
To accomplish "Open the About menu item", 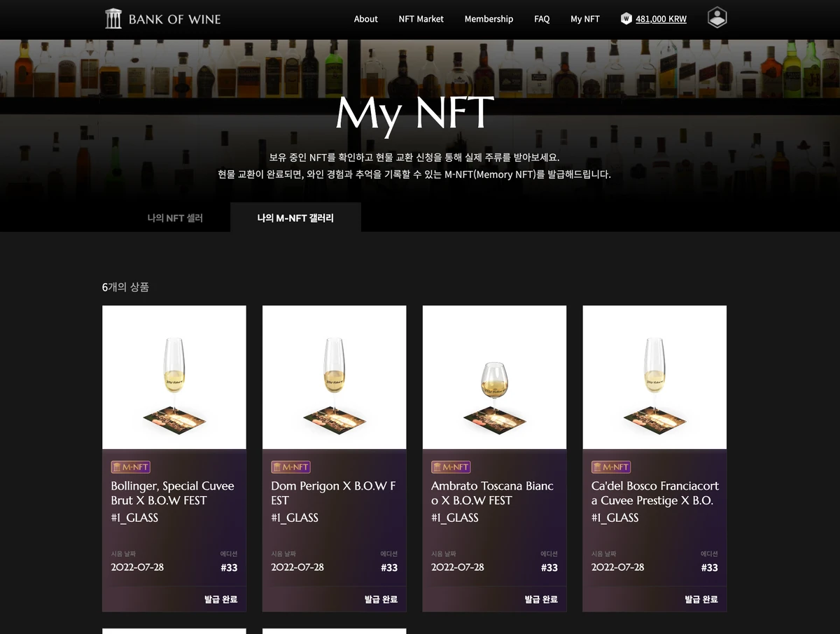I will 366,19.
